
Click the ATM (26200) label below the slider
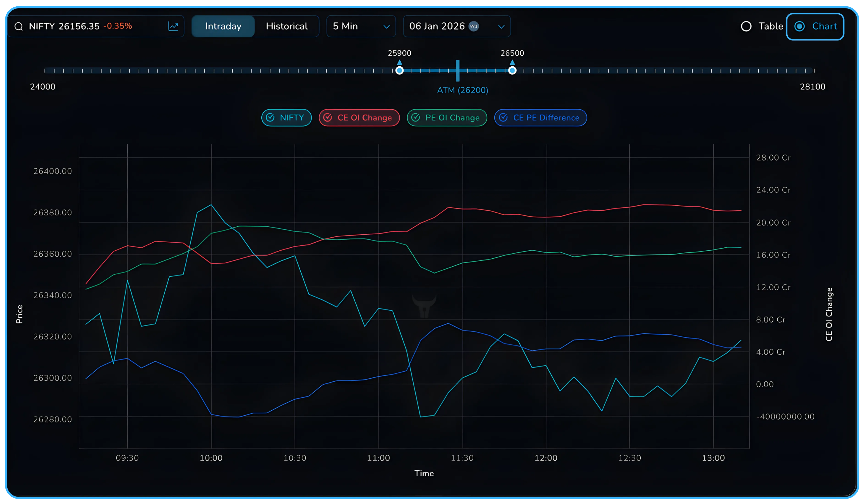coord(463,90)
